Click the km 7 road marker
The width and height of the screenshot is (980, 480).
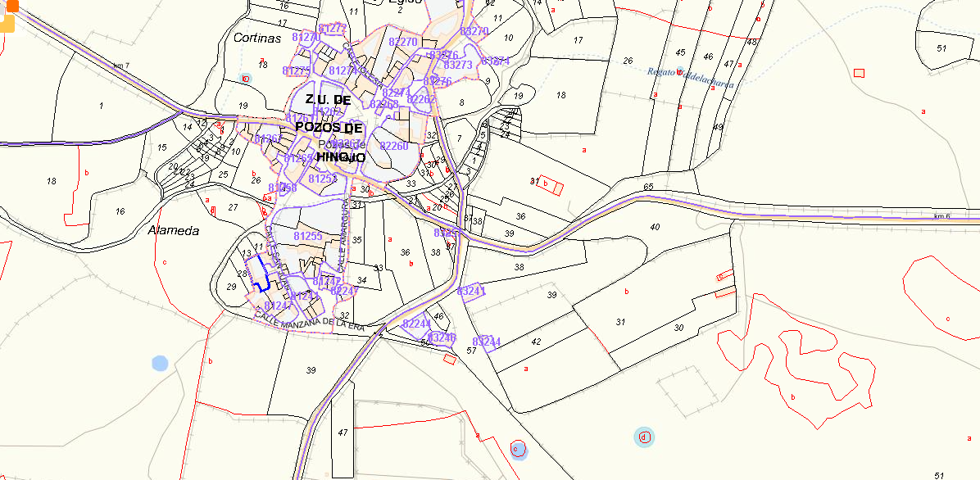coord(122,65)
